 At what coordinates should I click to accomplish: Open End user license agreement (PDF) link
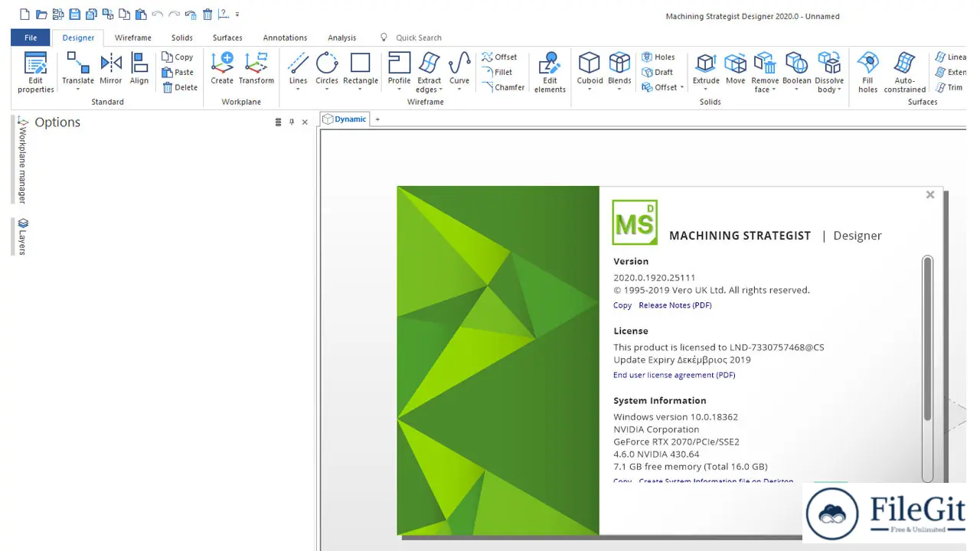click(675, 375)
